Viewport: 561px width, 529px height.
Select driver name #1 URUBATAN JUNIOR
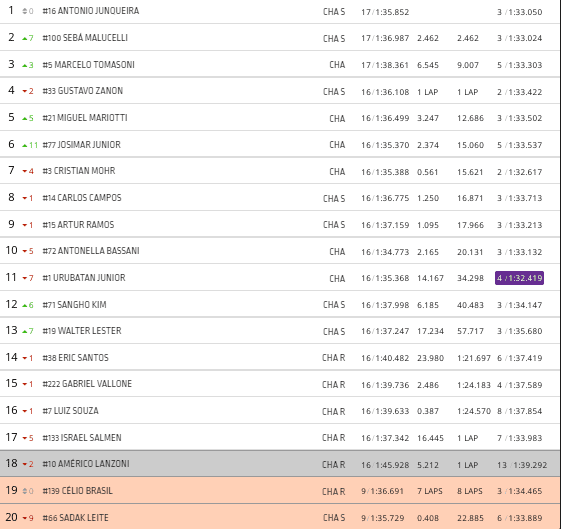pos(84,278)
